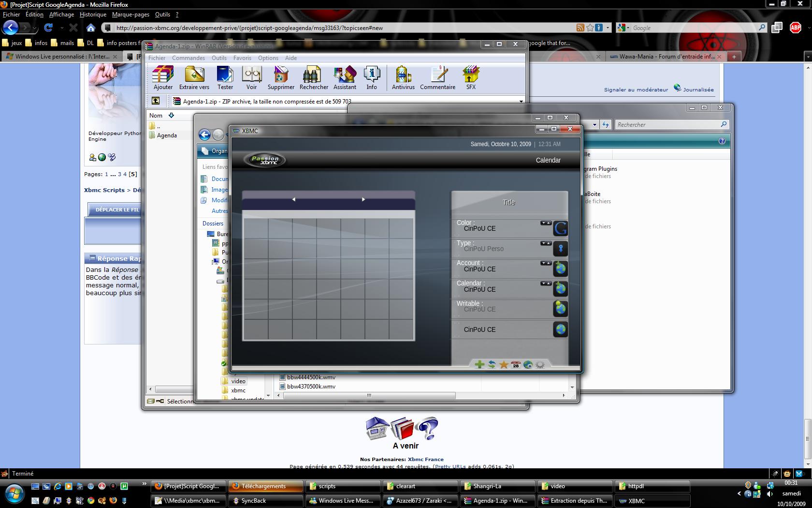Open Téléchargements taskbar button
Image resolution: width=812 pixels, height=508 pixels.
pyautogui.click(x=266, y=486)
